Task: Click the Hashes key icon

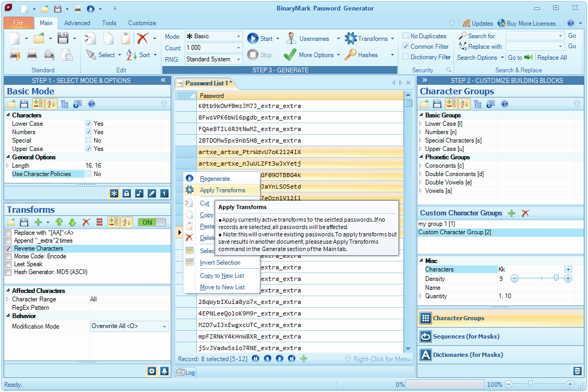Action: [350, 55]
